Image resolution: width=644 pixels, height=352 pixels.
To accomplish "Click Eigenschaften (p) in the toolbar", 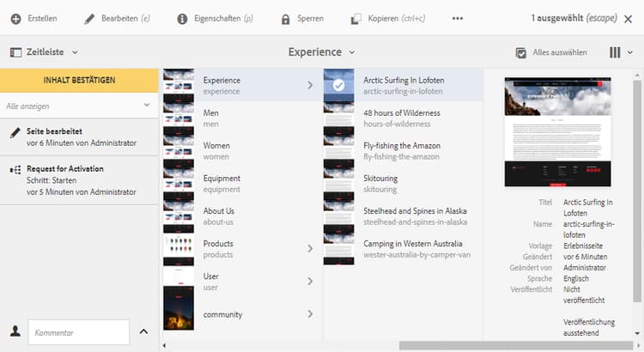I will [223, 19].
